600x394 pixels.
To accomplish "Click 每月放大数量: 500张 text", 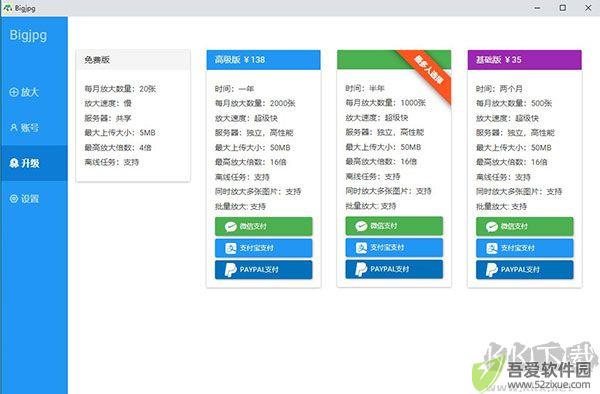I will coord(514,103).
